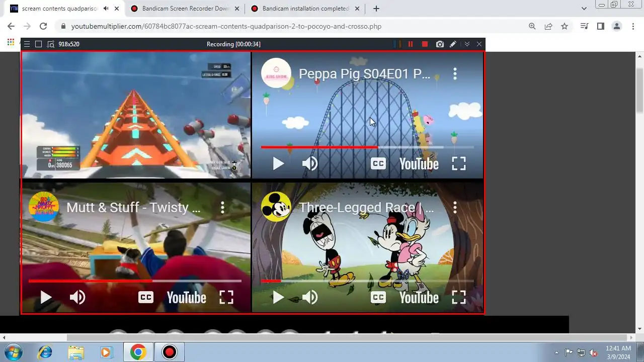Open Chrome zoom magnifier icon

pos(532,26)
